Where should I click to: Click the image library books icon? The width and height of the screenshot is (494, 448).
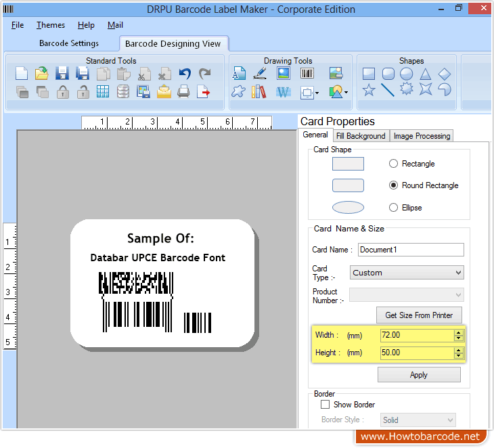pos(259,92)
